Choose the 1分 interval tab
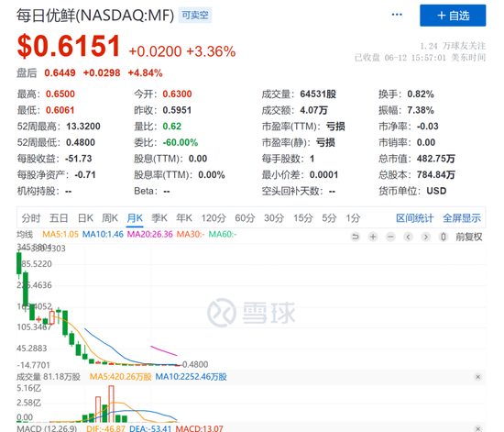The width and height of the screenshot is (504, 432). coord(353,218)
